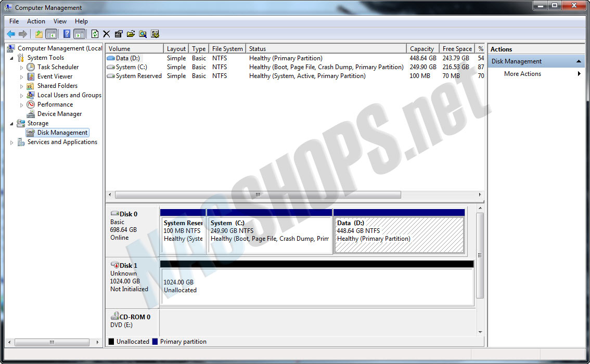Expand the Task Scheduler node
The height and width of the screenshot is (364, 590).
click(x=21, y=68)
